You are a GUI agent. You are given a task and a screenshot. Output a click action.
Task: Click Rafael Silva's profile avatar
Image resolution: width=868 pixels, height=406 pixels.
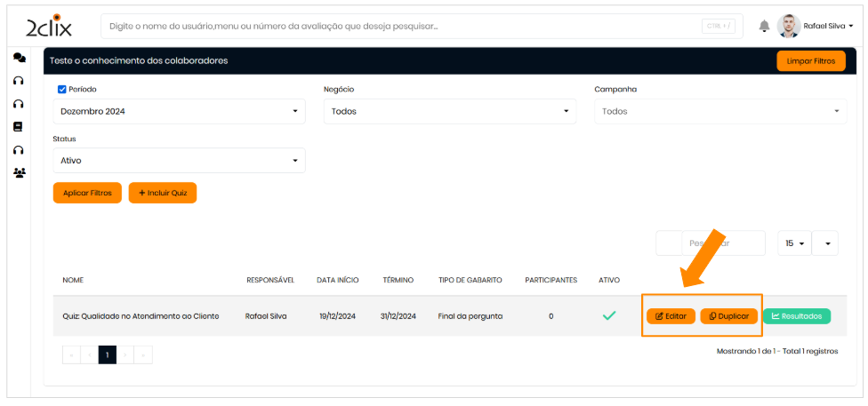point(789,26)
